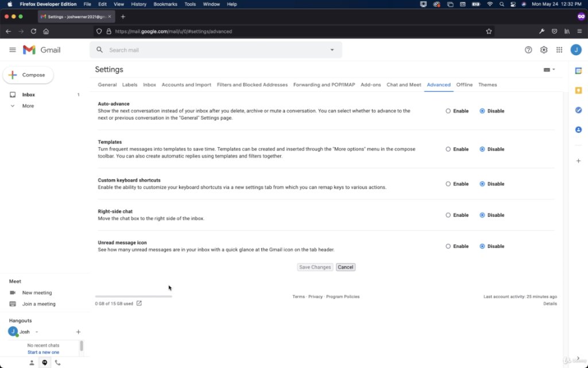This screenshot has height=368, width=588.
Task: Focus the Search mail field
Action: click(x=216, y=50)
